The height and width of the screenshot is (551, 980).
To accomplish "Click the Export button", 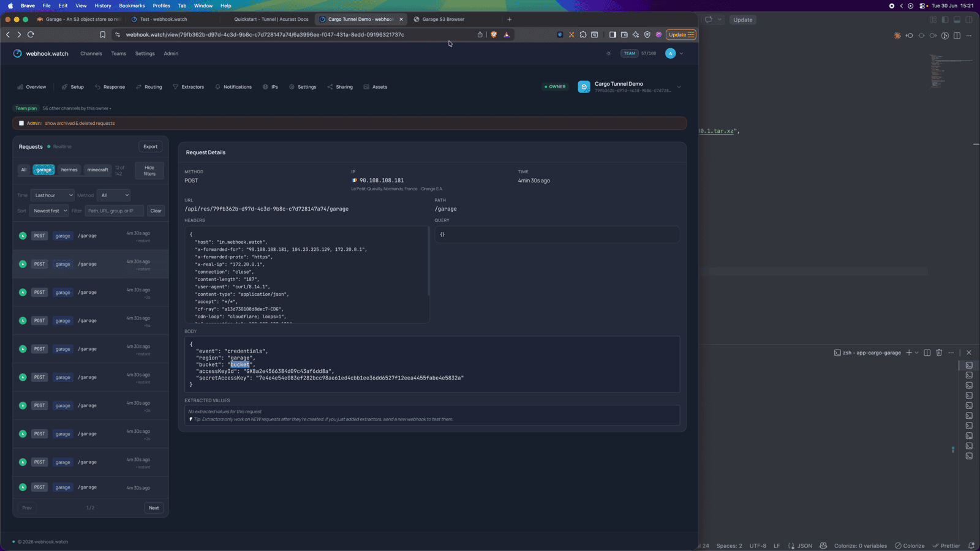I will tap(150, 146).
